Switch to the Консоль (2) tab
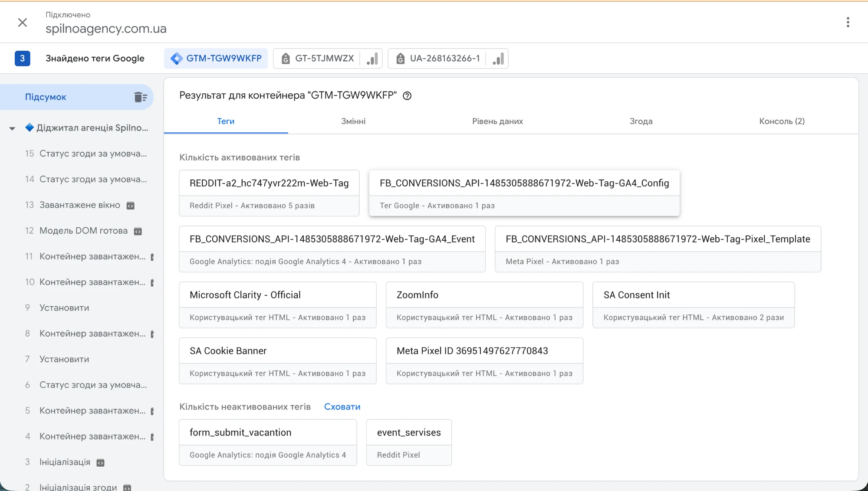Viewport: 868px width, 491px height. (x=782, y=121)
